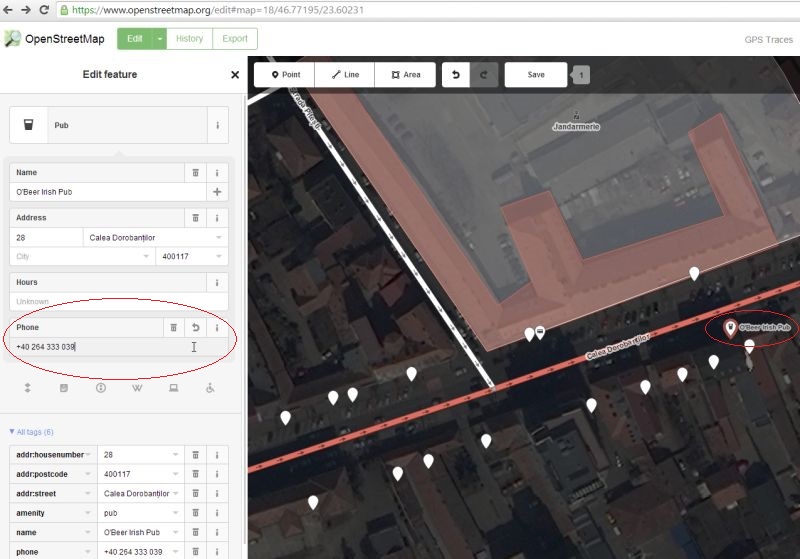Click the Save button
The image size is (800, 559).
click(536, 75)
